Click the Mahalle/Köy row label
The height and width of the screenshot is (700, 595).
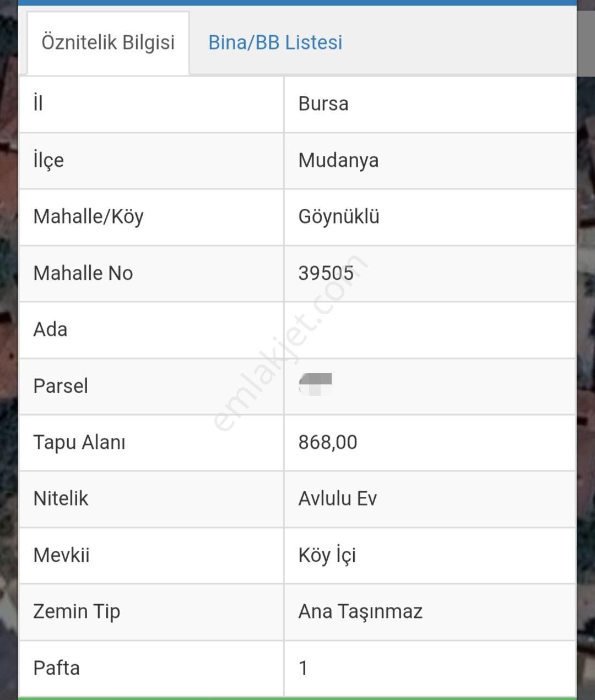pyautogui.click(x=88, y=217)
